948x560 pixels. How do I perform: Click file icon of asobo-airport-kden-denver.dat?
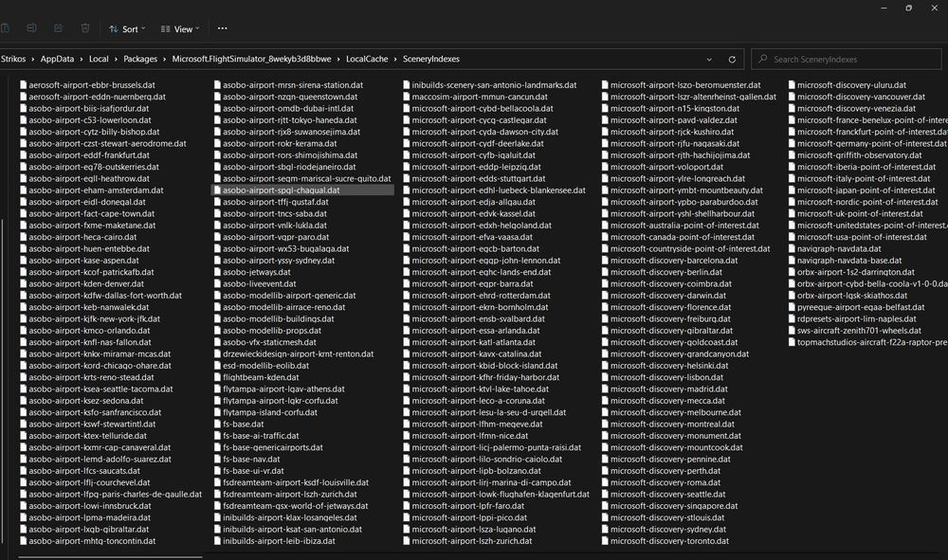pyautogui.click(x=23, y=283)
